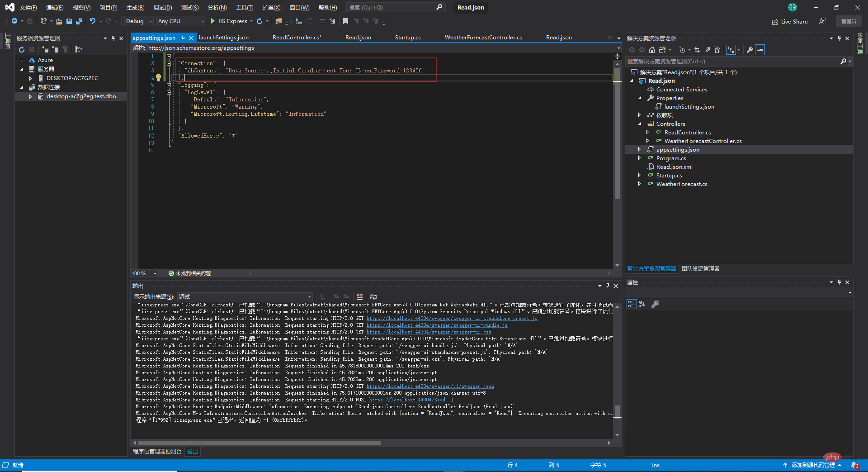Toggle word wrap in the Output panel

tap(373, 297)
